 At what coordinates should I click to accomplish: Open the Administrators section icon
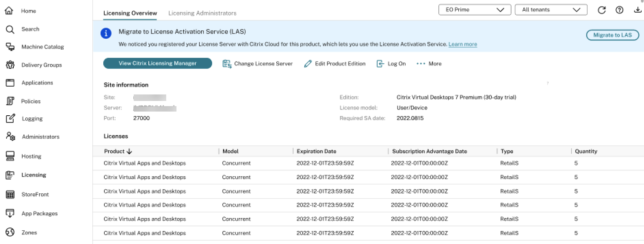point(10,136)
